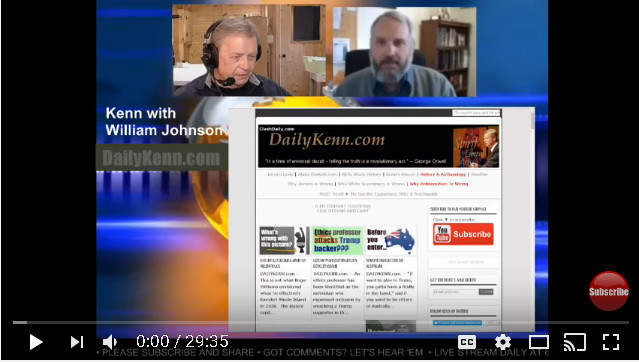Image resolution: width=639 pixels, height=362 pixels.
Task: Cast video to a TV
Action: coord(575,342)
